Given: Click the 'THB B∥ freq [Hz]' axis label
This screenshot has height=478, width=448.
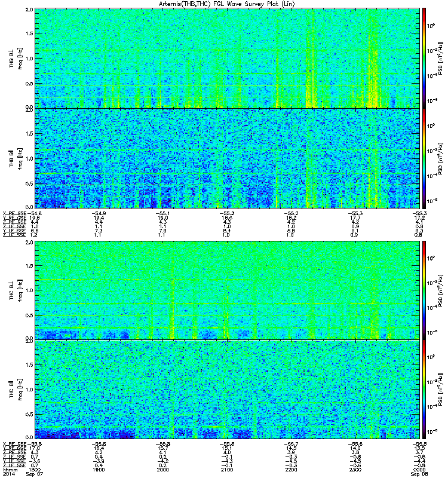Looking at the screenshot, I should [16, 158].
